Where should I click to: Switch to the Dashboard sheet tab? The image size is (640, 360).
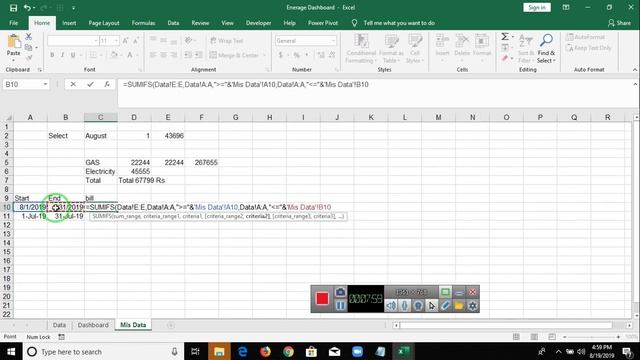click(x=93, y=325)
